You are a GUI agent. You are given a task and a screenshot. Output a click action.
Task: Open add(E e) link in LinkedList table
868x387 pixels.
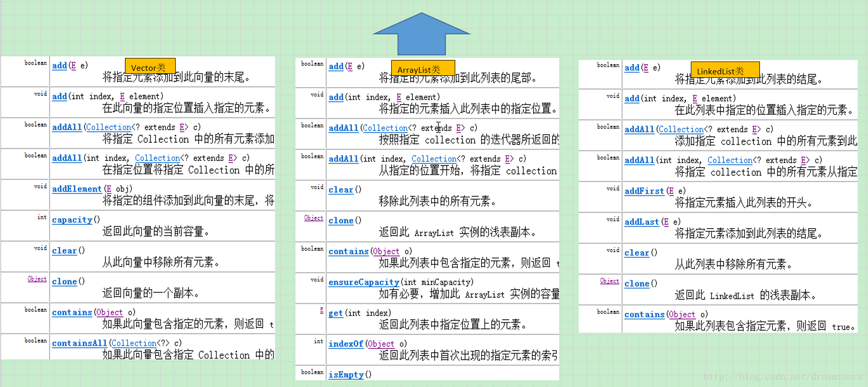(x=632, y=68)
